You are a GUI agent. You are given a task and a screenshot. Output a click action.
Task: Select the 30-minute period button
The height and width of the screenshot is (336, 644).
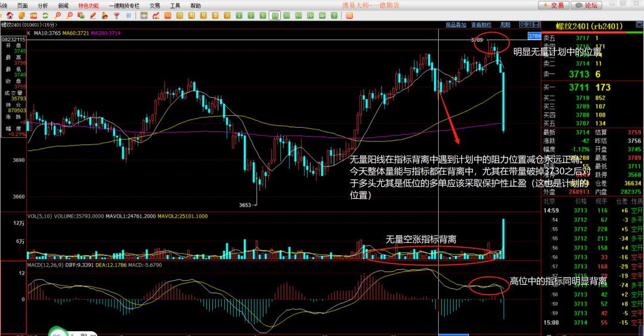click(287, 16)
